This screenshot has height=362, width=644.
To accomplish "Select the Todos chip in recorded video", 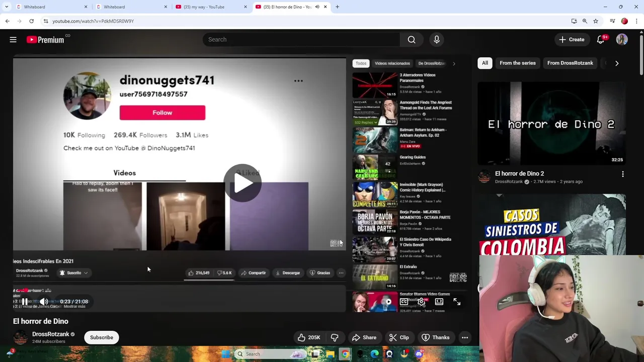I will tap(361, 63).
